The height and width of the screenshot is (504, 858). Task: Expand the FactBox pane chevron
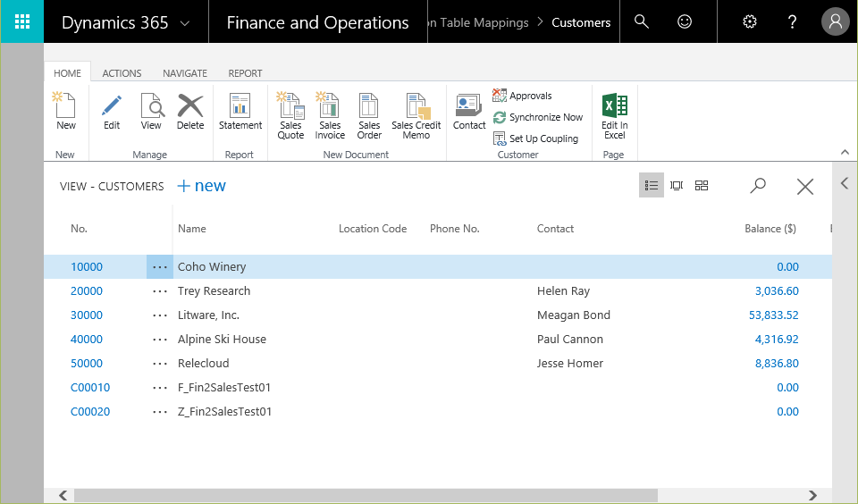pos(845,183)
